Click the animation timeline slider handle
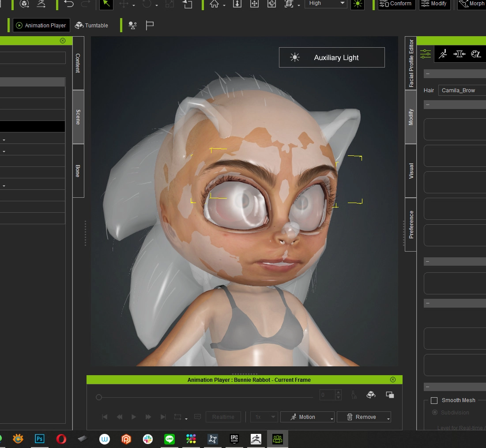The width and height of the screenshot is (486, 448). coord(99,397)
